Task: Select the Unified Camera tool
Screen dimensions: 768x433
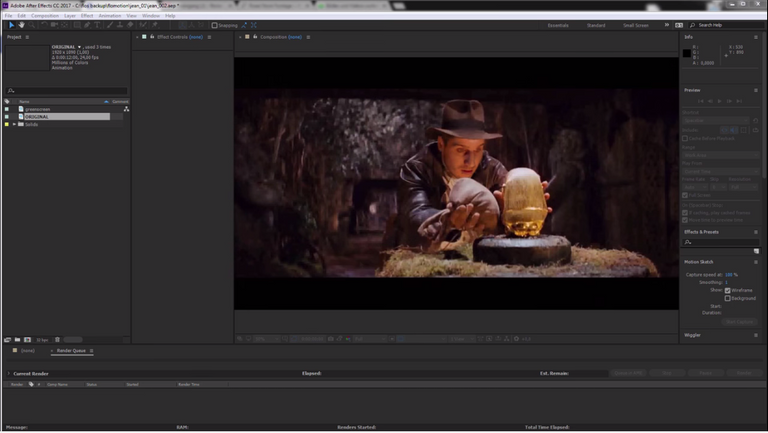Action: pos(54,25)
